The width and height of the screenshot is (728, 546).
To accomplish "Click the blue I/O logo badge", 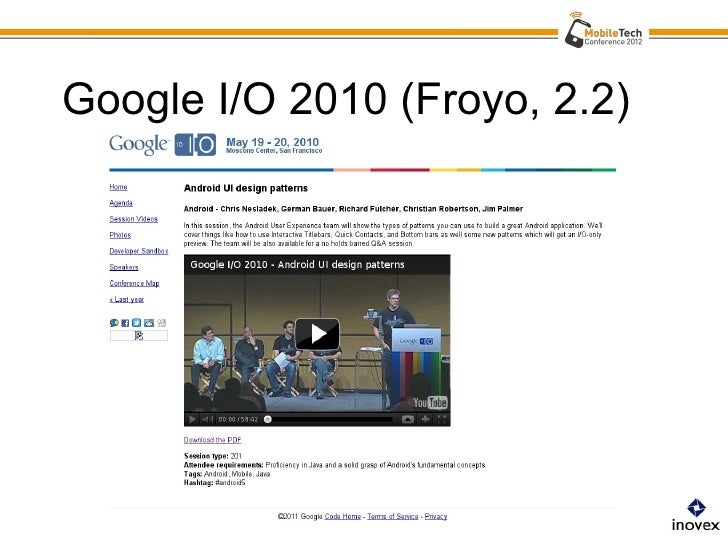I will [x=195, y=145].
